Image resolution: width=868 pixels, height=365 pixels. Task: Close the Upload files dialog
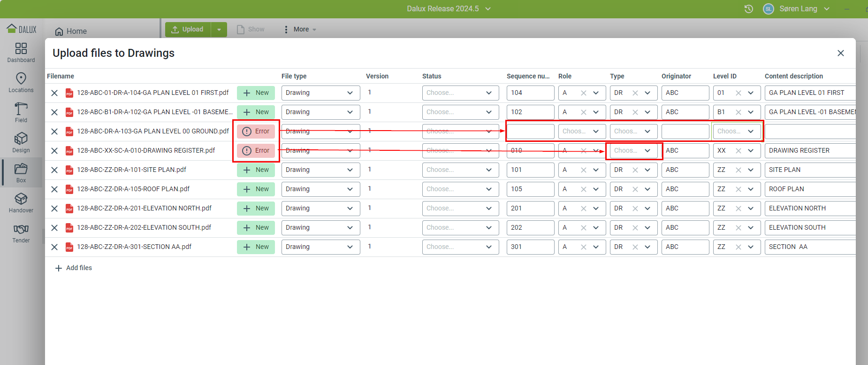(x=840, y=53)
